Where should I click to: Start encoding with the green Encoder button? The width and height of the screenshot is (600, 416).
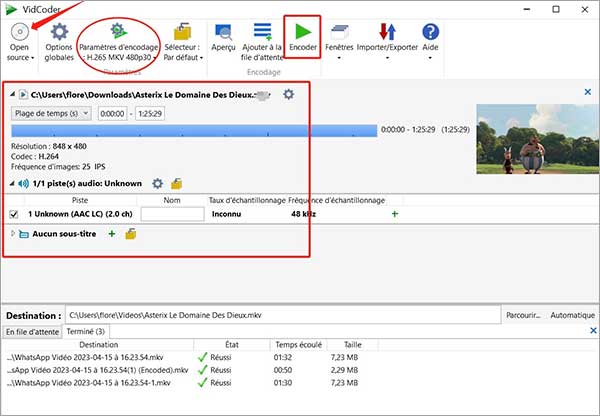tap(301, 32)
